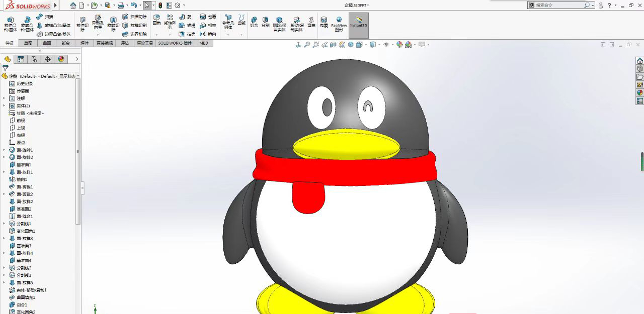Select the 拉伸凸台/基体 (Extruded Boss) tool

(10, 24)
